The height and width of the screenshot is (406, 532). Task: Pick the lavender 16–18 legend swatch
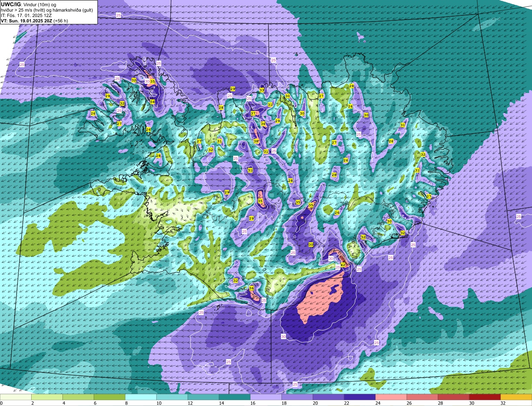(x=266, y=397)
